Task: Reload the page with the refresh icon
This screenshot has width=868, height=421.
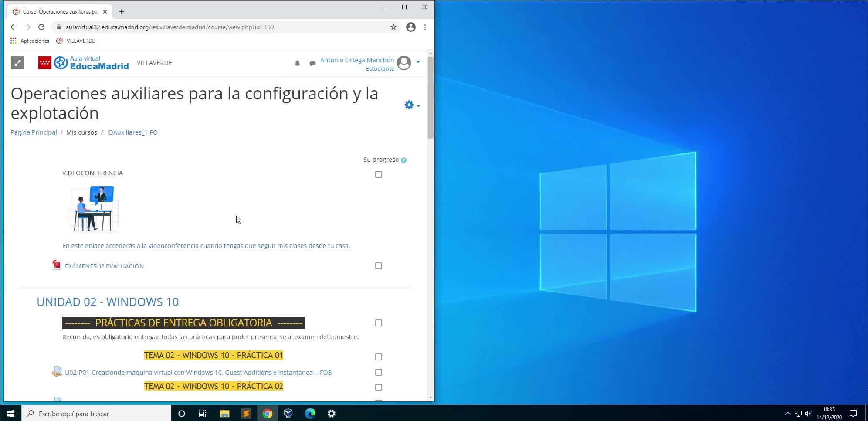Action: [x=41, y=27]
